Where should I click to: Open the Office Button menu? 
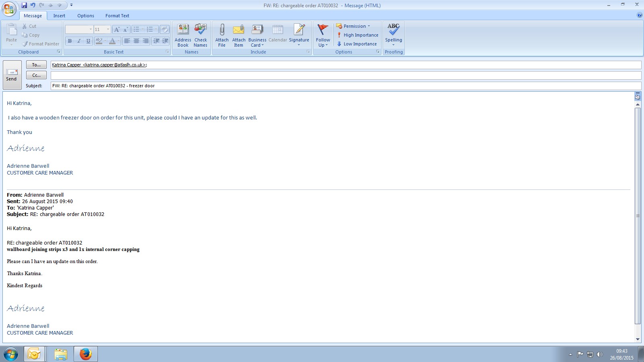pyautogui.click(x=9, y=8)
